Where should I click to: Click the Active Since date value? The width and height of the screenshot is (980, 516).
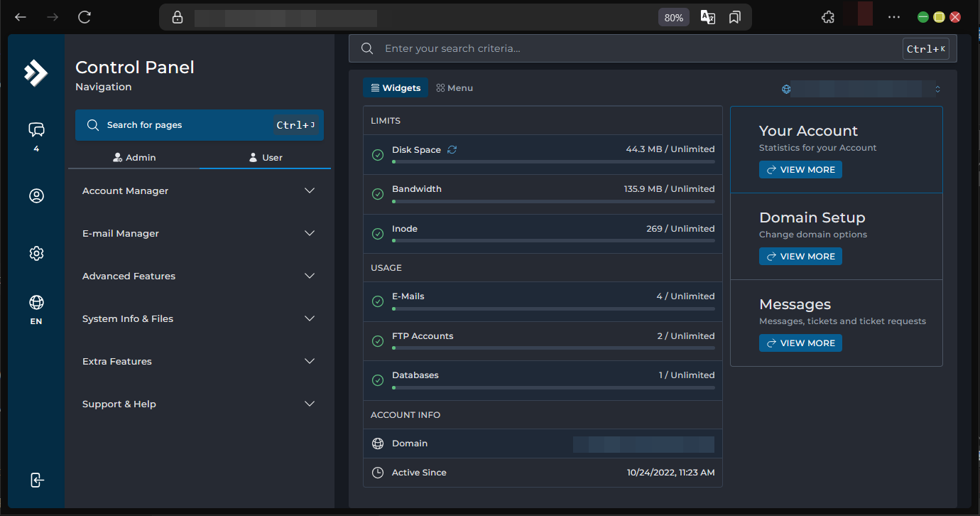670,473
